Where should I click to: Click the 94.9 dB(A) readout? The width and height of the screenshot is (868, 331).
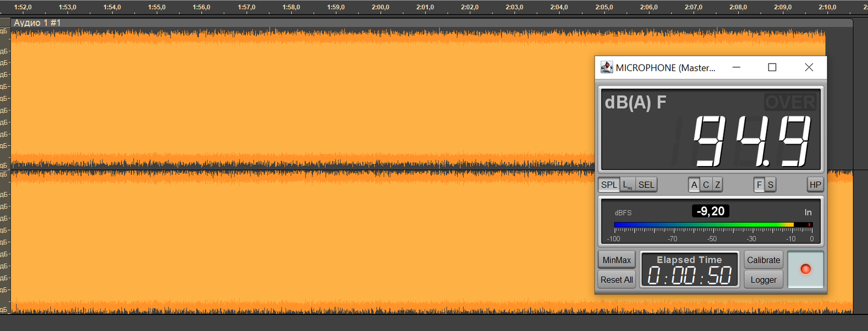pyautogui.click(x=752, y=141)
